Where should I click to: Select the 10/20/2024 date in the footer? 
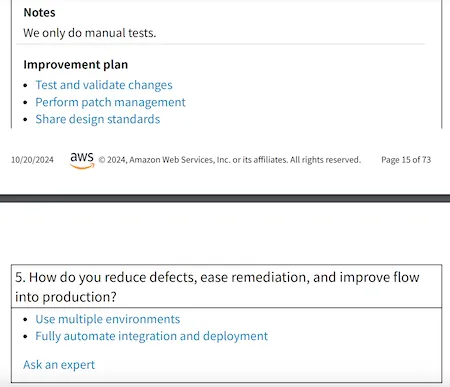click(32, 160)
